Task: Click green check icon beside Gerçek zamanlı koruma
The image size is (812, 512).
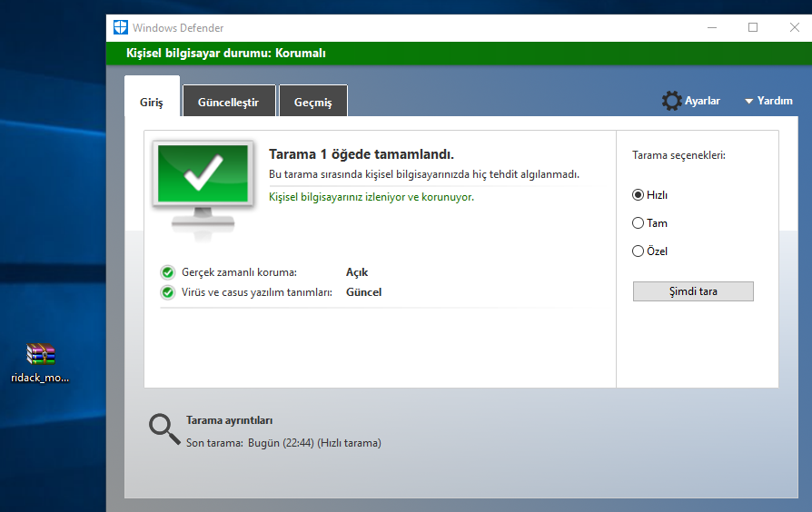Action: tap(168, 272)
